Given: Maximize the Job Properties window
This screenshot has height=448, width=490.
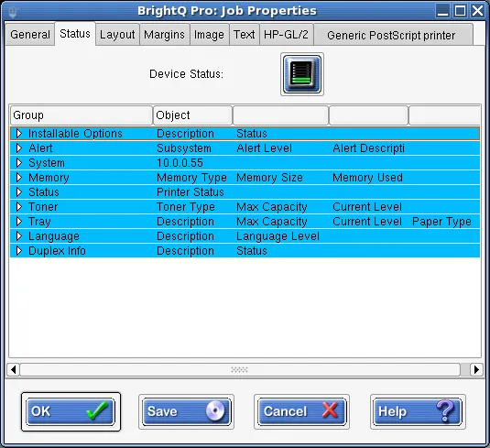Looking at the screenshot, I should [460, 11].
